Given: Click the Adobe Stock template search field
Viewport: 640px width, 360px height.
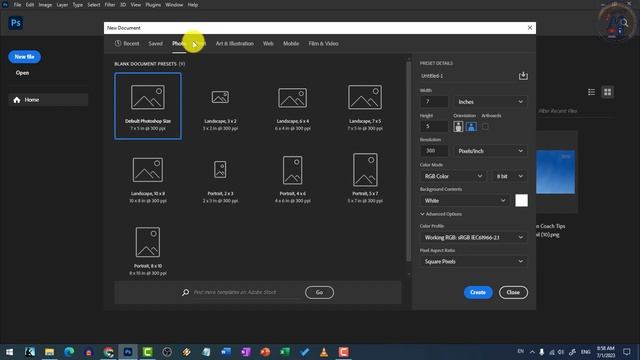Looking at the screenshot, I should (x=247, y=292).
